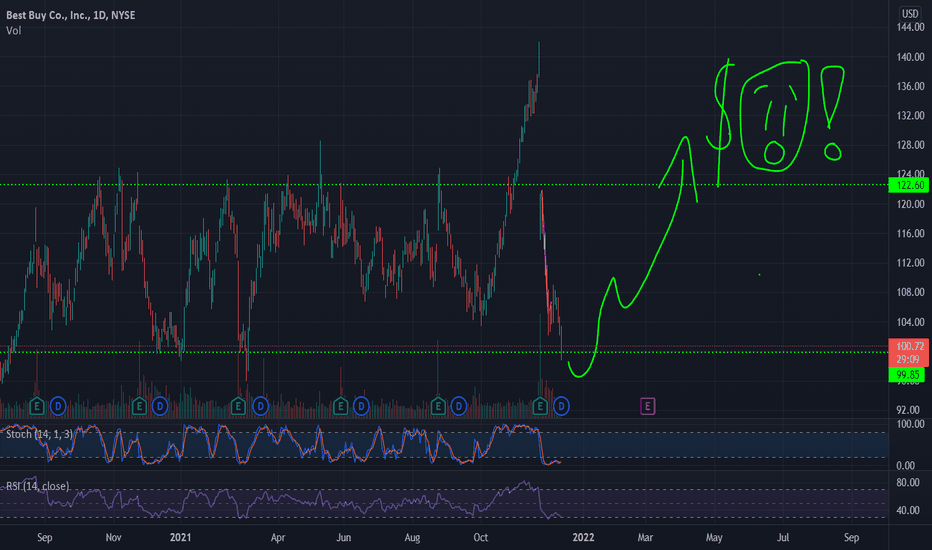Click the 112.00 price axis value
The height and width of the screenshot is (550, 932).
click(910, 263)
